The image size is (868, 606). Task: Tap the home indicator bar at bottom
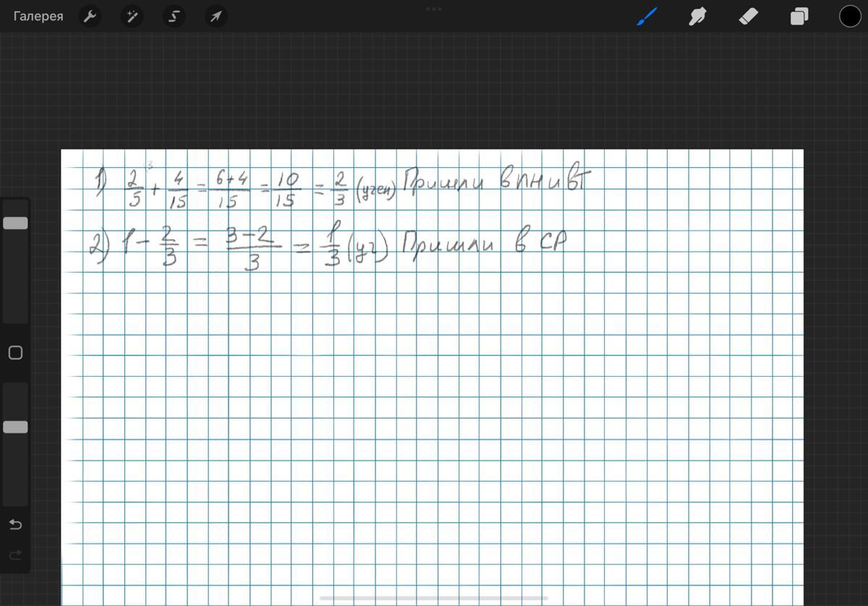[x=434, y=598]
